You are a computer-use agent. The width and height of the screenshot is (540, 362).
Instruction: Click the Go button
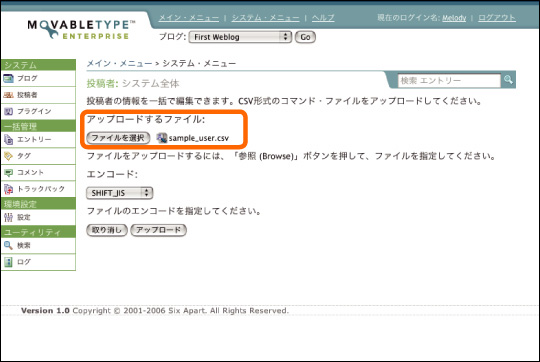coord(305,37)
